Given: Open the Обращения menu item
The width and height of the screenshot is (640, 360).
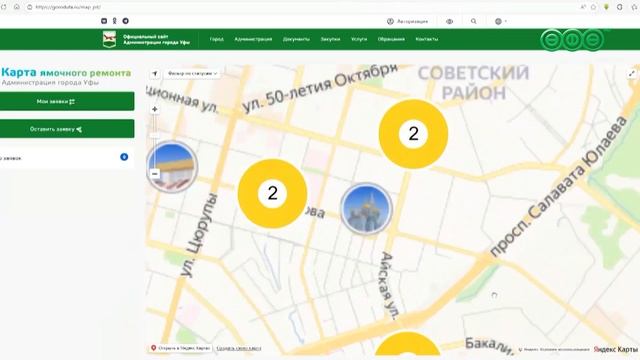Looking at the screenshot, I should click(x=391, y=39).
